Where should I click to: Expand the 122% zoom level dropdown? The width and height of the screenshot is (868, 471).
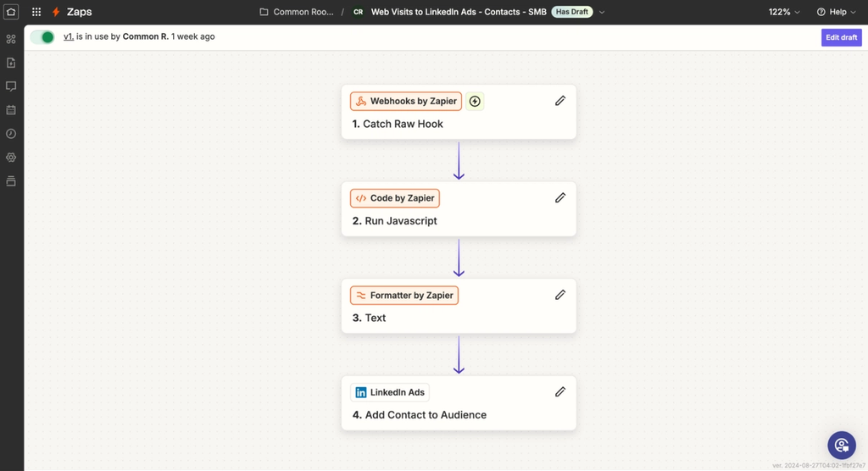(x=784, y=12)
